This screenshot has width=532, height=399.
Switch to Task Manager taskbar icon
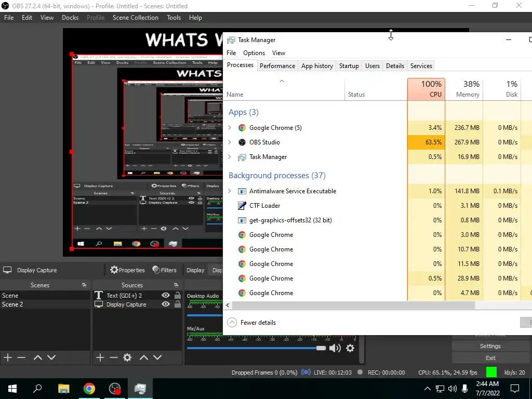click(140, 388)
